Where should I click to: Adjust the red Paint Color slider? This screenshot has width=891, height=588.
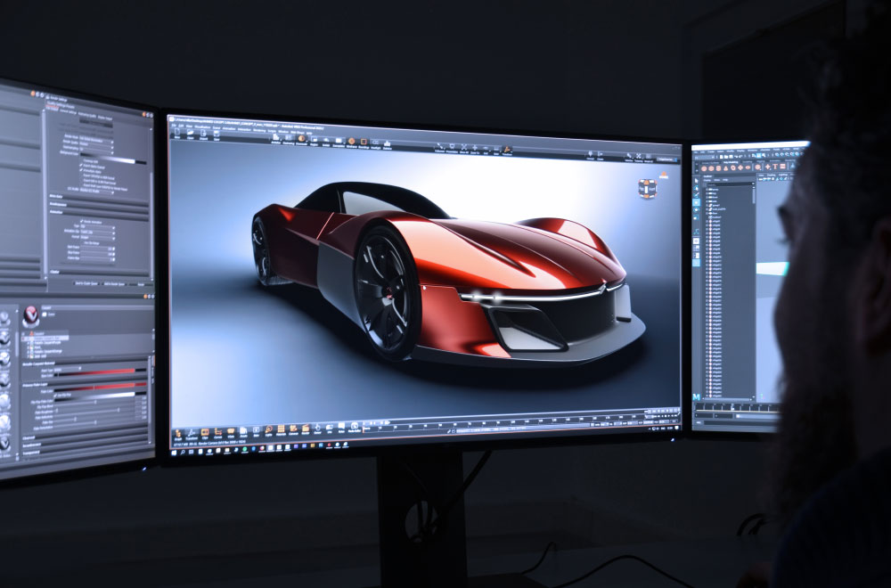(94, 372)
